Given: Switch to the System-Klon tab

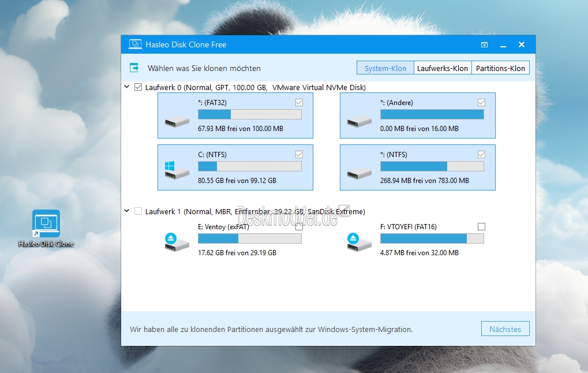Looking at the screenshot, I should tap(385, 68).
